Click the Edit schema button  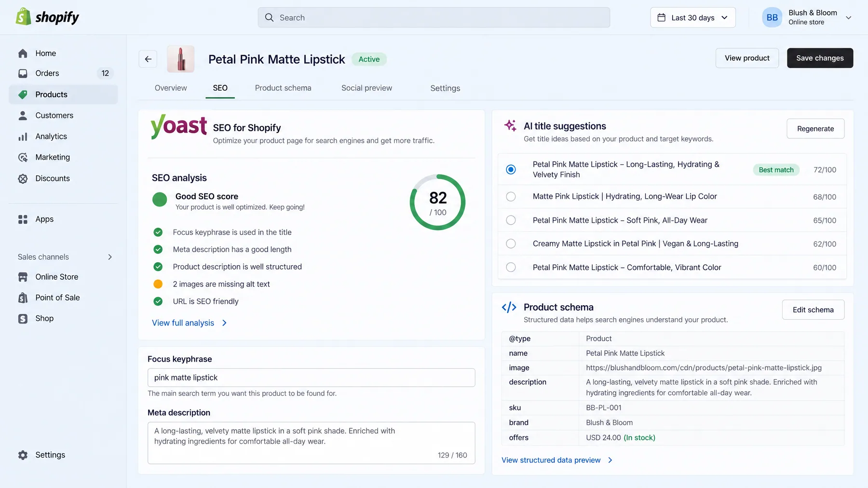(x=813, y=310)
